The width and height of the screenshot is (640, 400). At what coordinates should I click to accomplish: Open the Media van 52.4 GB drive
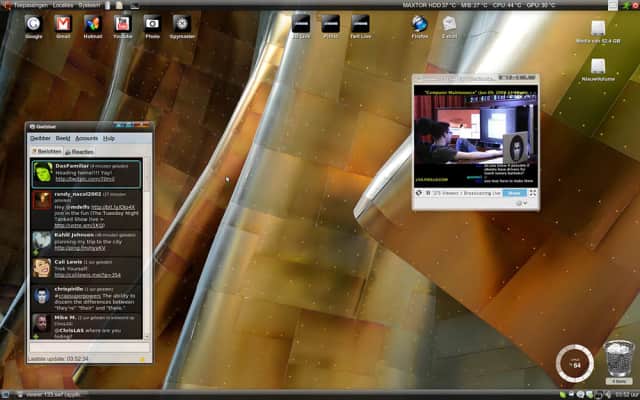(x=597, y=30)
